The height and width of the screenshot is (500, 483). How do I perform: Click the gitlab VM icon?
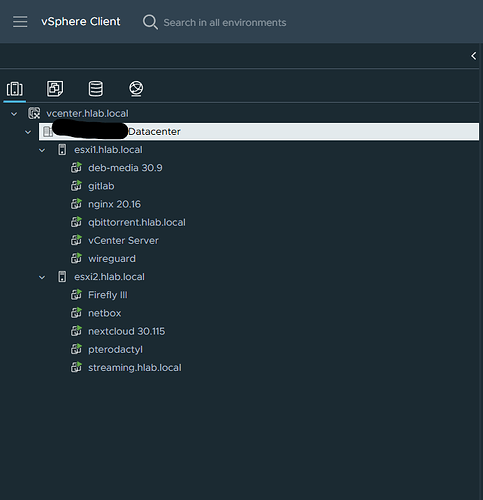(x=76, y=186)
